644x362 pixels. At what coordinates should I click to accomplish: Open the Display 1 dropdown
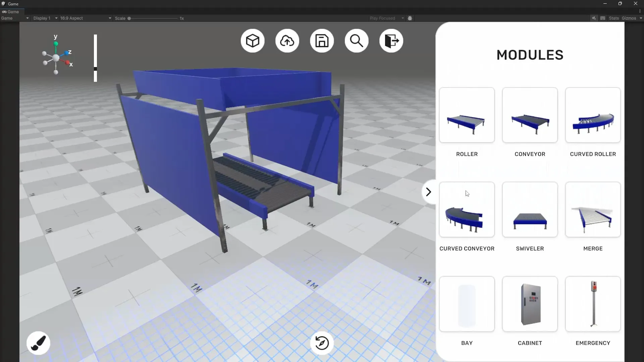coord(45,18)
